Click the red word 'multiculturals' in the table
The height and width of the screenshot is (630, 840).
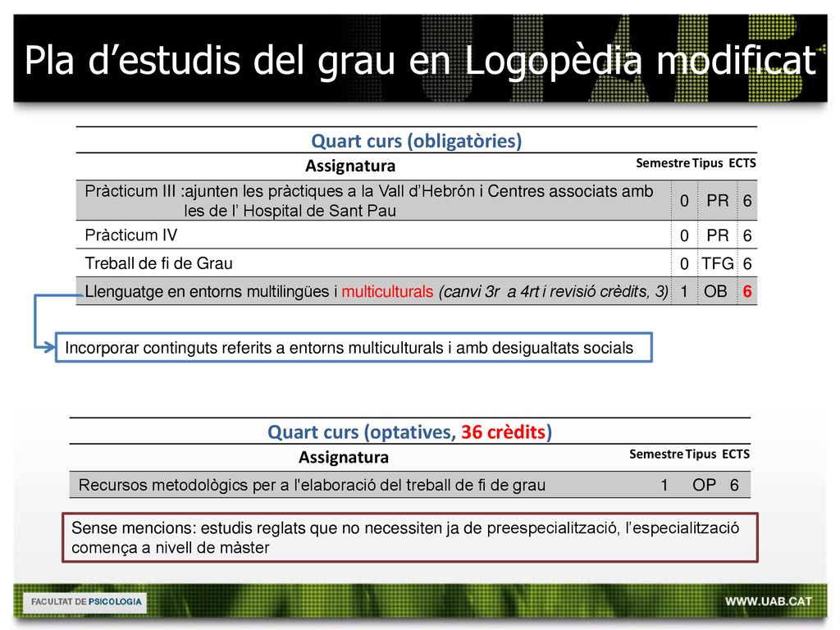(x=387, y=292)
